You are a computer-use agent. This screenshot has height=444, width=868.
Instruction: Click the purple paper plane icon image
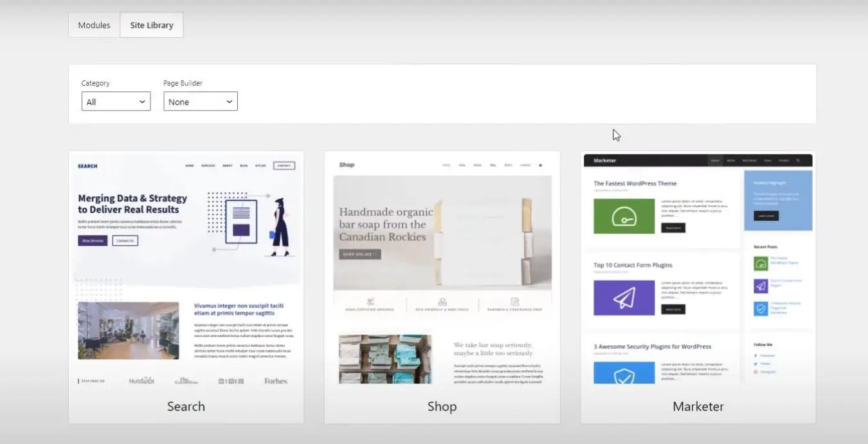(624, 297)
